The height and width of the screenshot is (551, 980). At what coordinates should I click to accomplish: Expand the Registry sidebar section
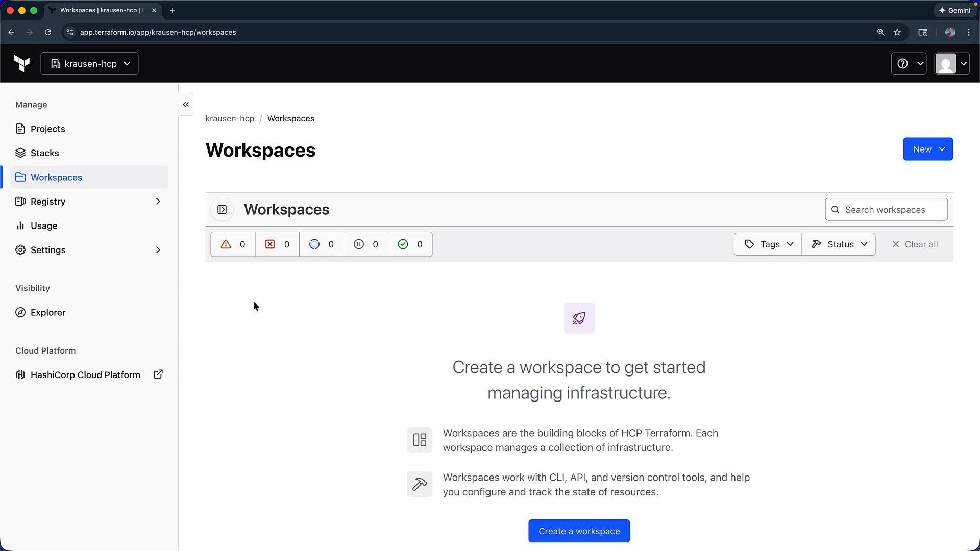click(x=89, y=202)
